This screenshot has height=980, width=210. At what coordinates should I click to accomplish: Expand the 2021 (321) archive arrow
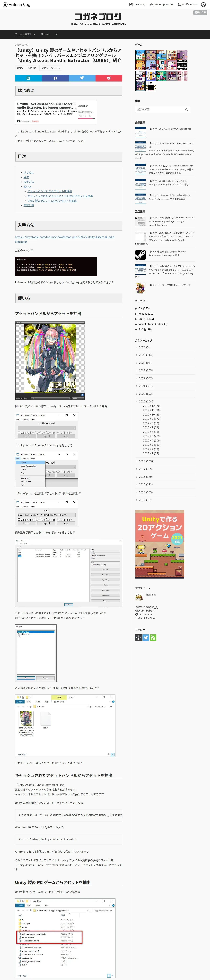137,386
